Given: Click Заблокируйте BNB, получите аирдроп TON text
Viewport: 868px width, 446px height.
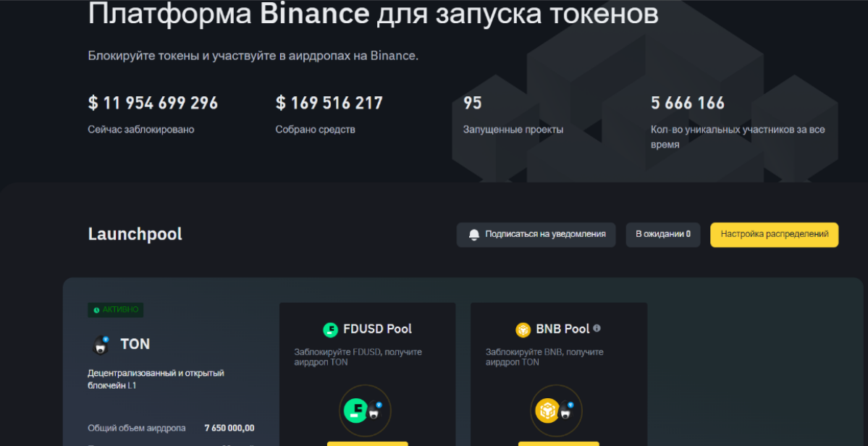Looking at the screenshot, I should [x=544, y=357].
